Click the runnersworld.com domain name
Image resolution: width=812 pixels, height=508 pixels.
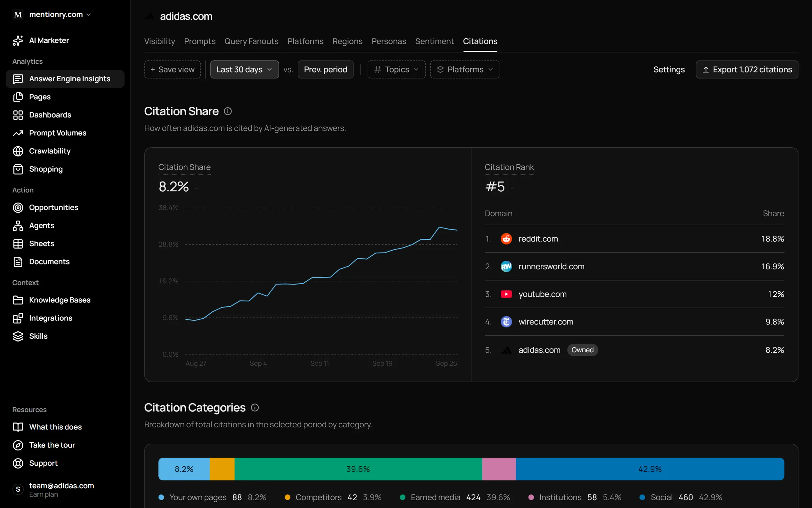551,267
